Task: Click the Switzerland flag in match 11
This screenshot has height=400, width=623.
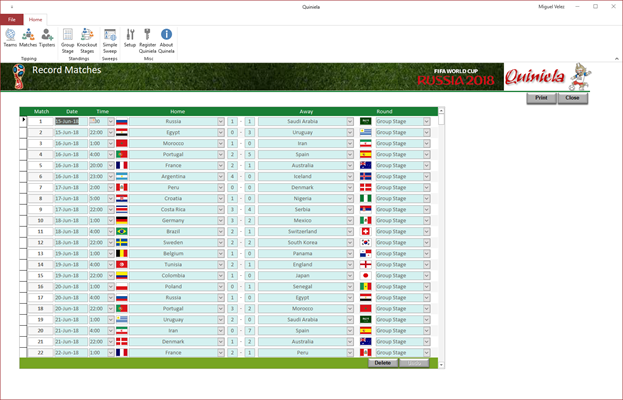Action: click(x=366, y=232)
